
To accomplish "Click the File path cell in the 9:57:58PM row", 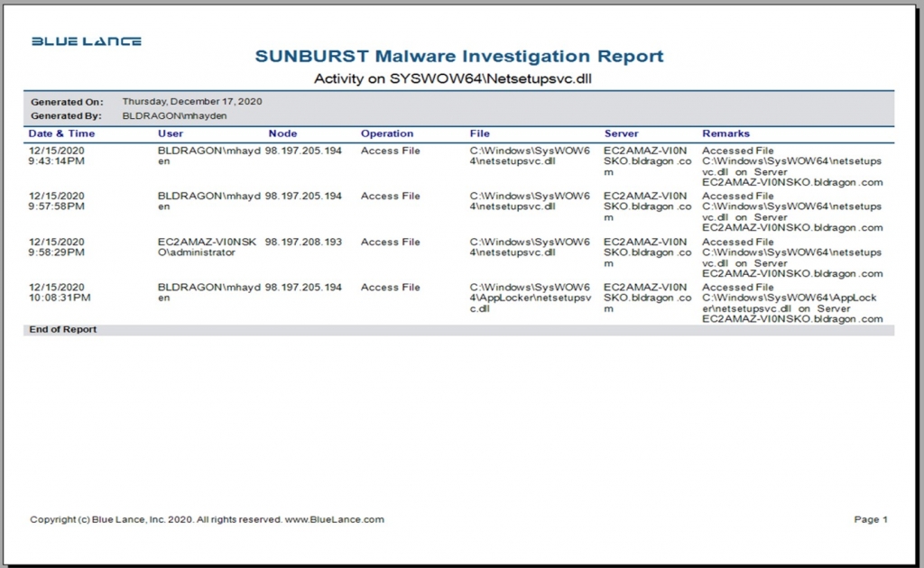I will (530, 201).
